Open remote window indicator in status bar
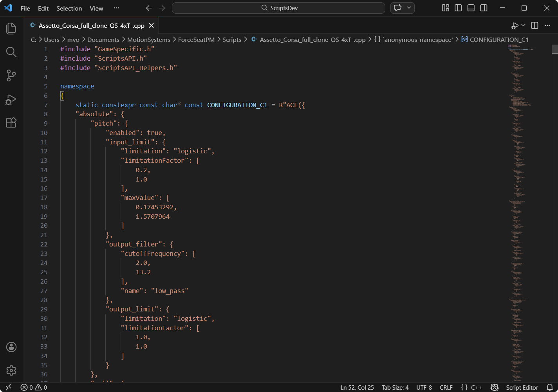The width and height of the screenshot is (558, 392). 8,387
